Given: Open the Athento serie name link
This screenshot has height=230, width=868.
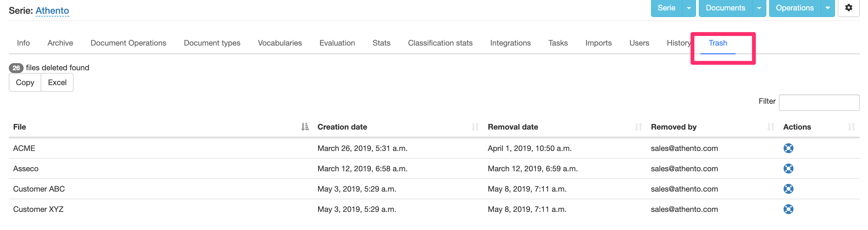Looking at the screenshot, I should click(x=52, y=10).
